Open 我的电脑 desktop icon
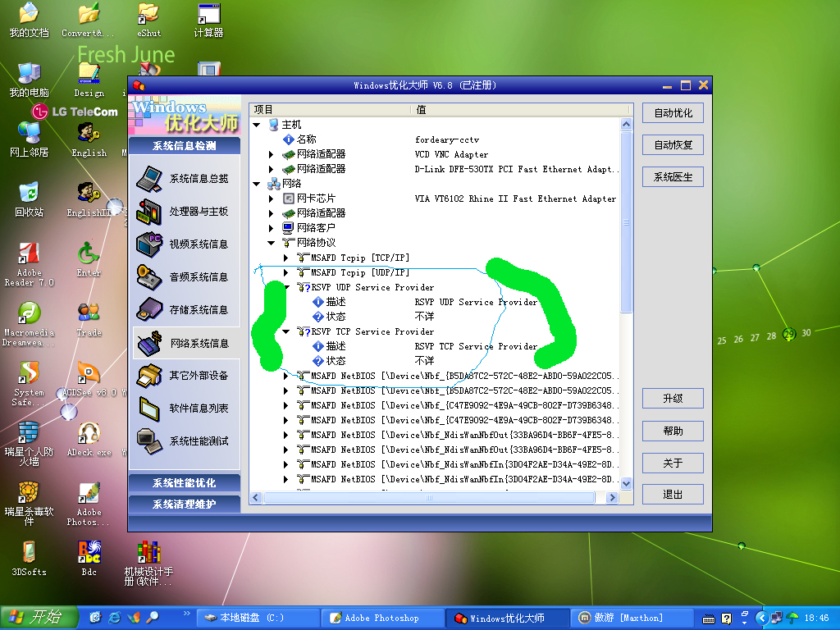The image size is (840, 630). point(29,80)
